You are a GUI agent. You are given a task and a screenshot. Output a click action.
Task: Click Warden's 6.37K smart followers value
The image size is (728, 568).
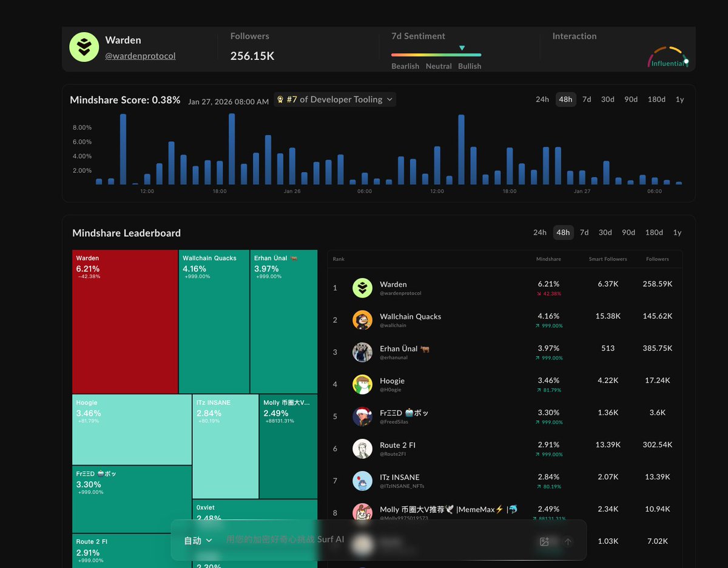click(608, 284)
